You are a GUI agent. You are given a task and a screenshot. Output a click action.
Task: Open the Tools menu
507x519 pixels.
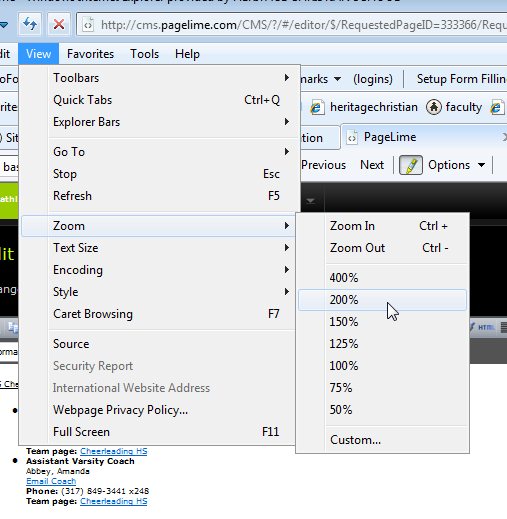(144, 54)
